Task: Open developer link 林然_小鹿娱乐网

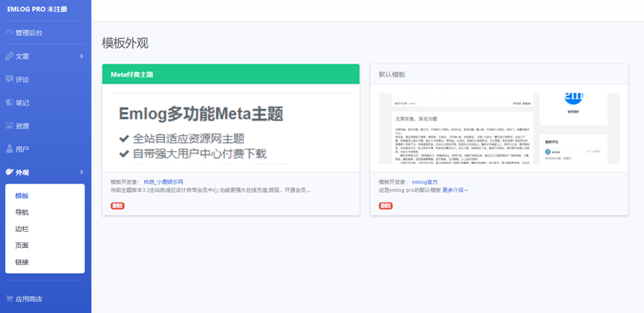Action: [163, 181]
